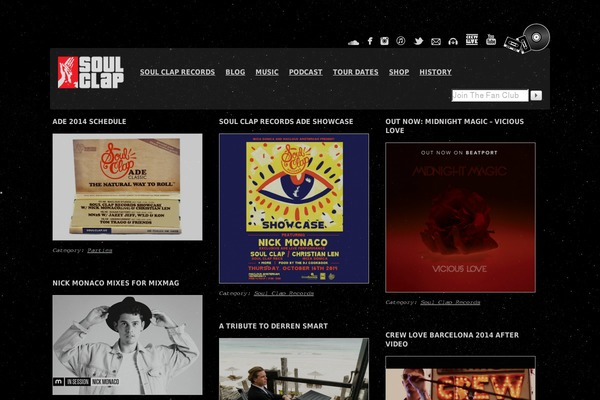600x400 pixels.
Task: Open the Midnight Magic Vicious Love cover
Action: tap(461, 217)
